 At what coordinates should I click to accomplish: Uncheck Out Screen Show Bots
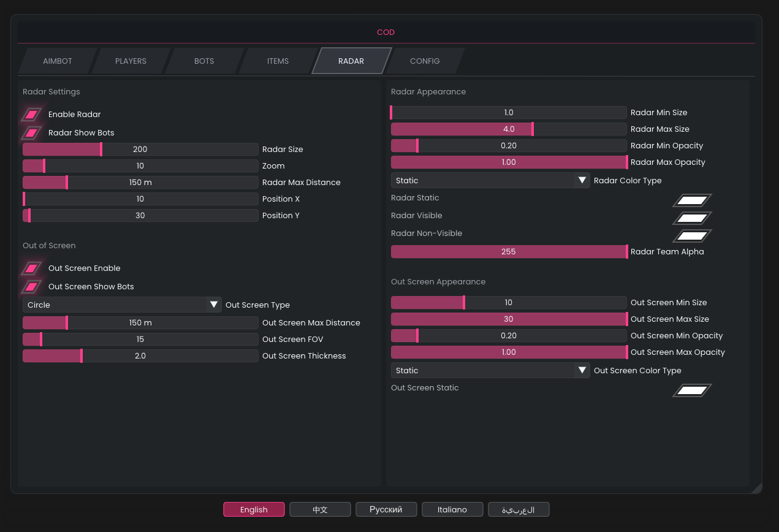32,287
